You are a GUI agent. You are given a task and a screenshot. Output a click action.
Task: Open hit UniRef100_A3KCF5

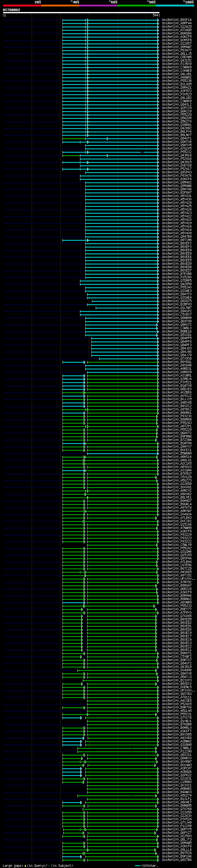click(x=177, y=37)
